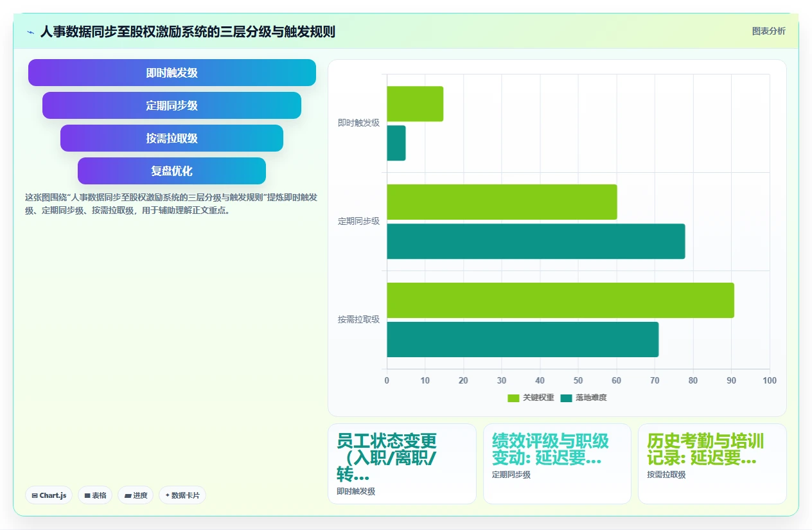Open the 历史考勤与培训记录 data card
This screenshot has width=812, height=530.
point(712,464)
